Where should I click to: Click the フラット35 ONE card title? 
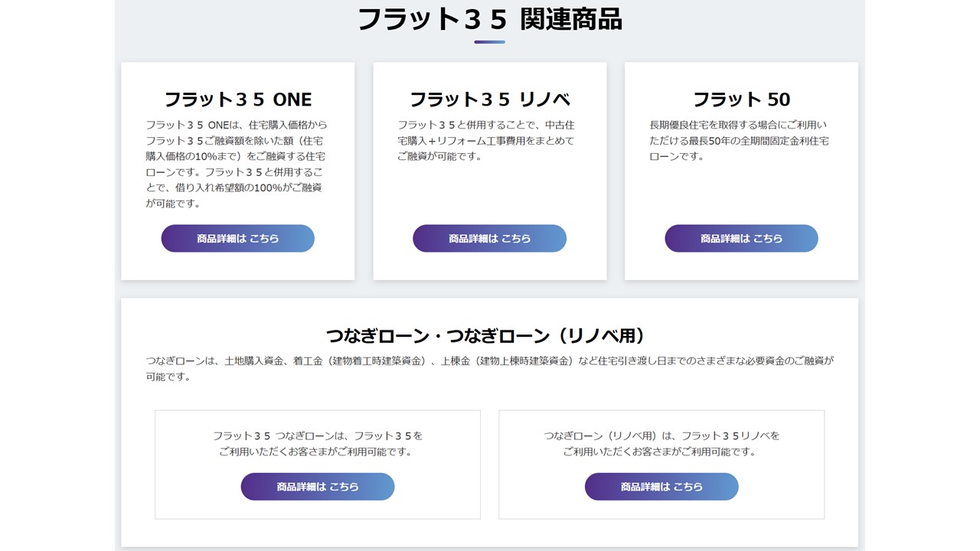(x=237, y=99)
